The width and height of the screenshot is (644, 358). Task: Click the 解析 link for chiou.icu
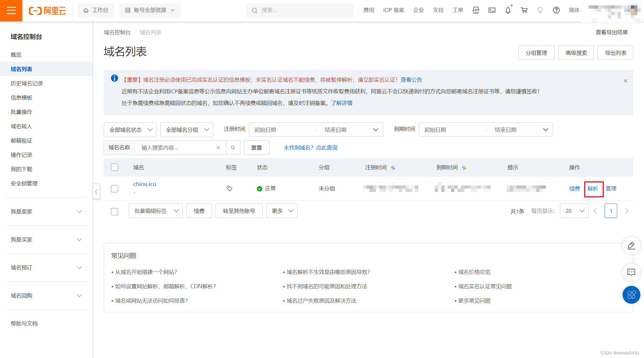(593, 189)
